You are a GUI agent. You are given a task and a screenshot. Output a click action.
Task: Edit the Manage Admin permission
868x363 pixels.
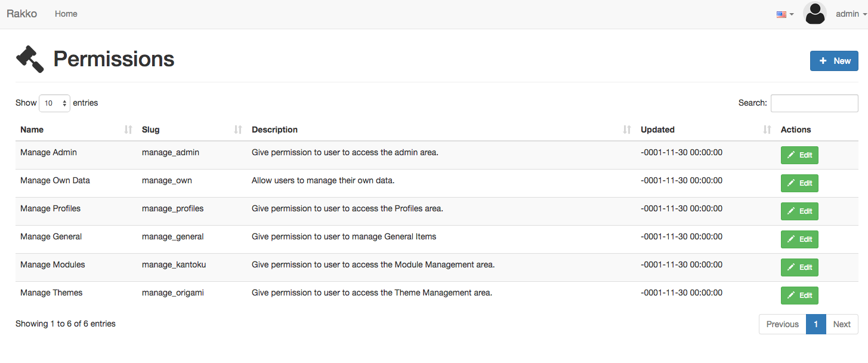point(799,155)
